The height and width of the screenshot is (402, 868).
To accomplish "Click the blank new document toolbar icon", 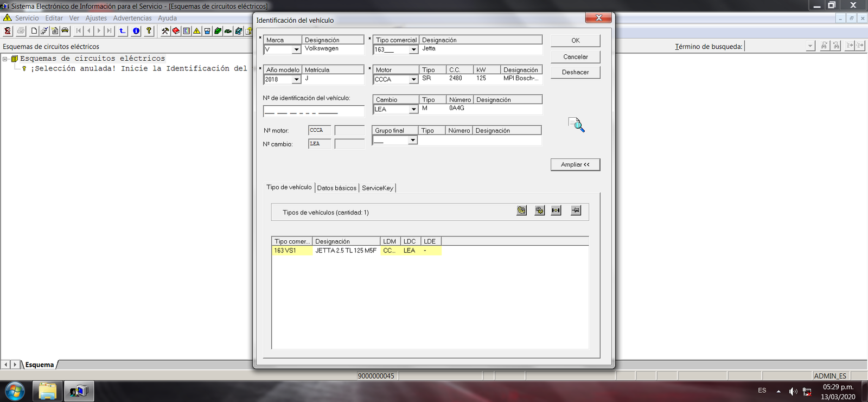I will (x=34, y=31).
